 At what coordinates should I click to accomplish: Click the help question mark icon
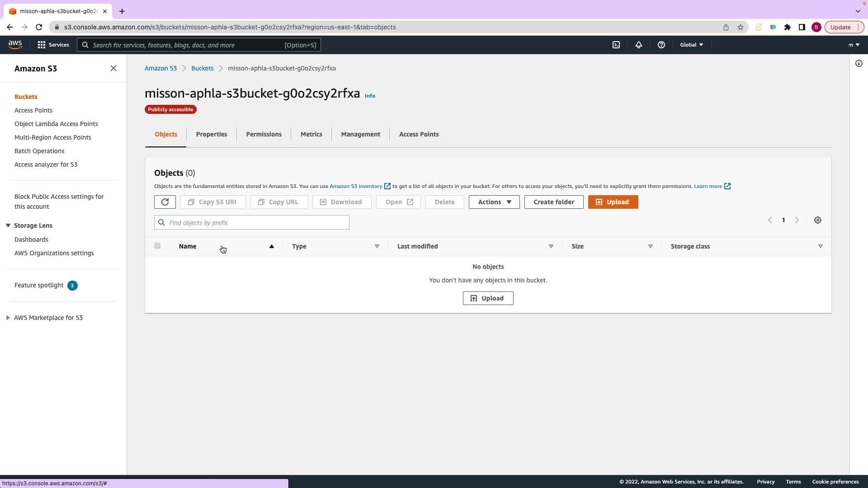click(661, 45)
